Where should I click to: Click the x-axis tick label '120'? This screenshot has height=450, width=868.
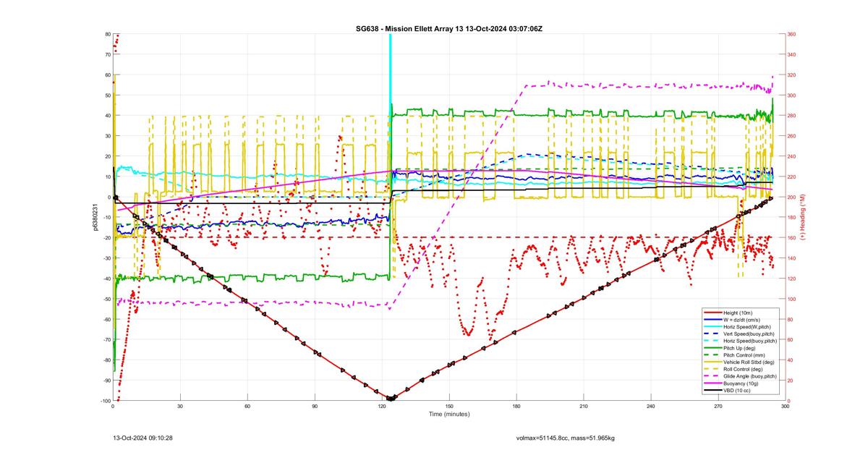tap(382, 407)
